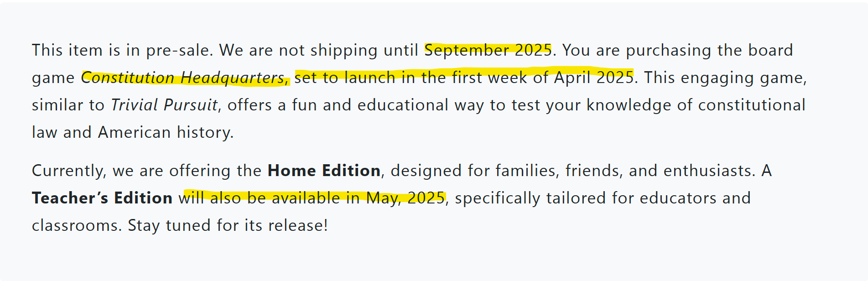Screen dimensions: 868x281
Task: Click the bold "Home Edition" text
Action: (324, 171)
